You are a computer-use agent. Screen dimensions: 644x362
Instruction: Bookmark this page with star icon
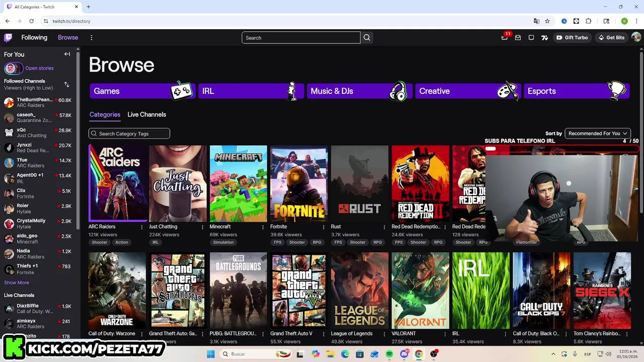(x=547, y=21)
